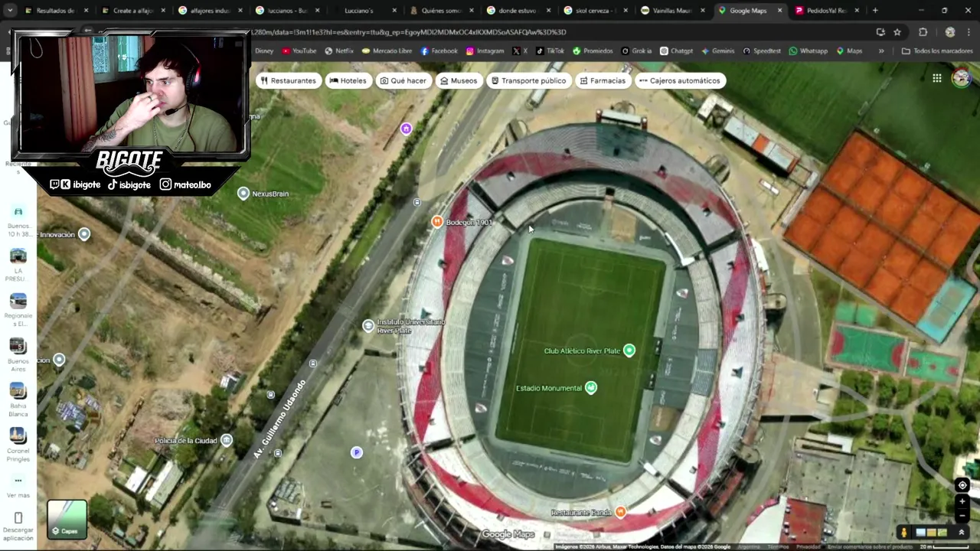The image size is (980, 551).
Task: Open Mercado Libre bookmark
Action: tap(385, 51)
